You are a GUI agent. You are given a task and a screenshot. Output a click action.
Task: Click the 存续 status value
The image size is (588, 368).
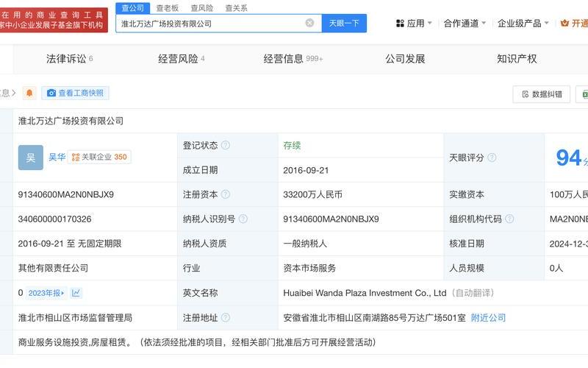292,145
